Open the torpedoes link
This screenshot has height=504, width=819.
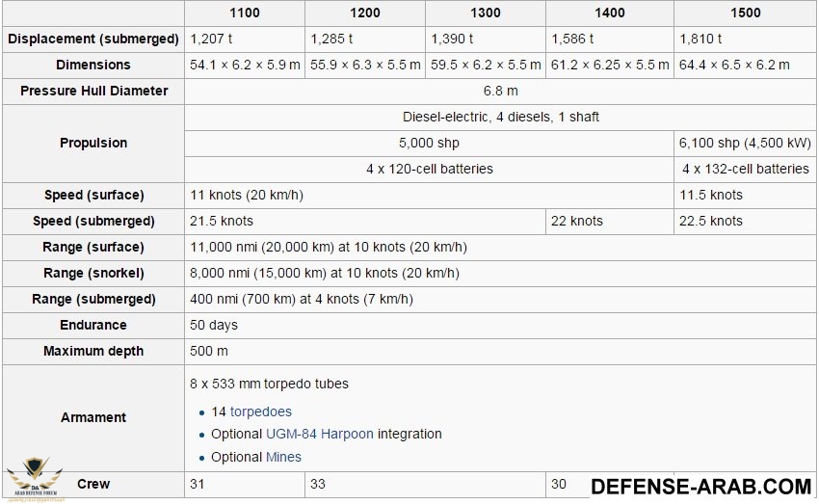260,411
